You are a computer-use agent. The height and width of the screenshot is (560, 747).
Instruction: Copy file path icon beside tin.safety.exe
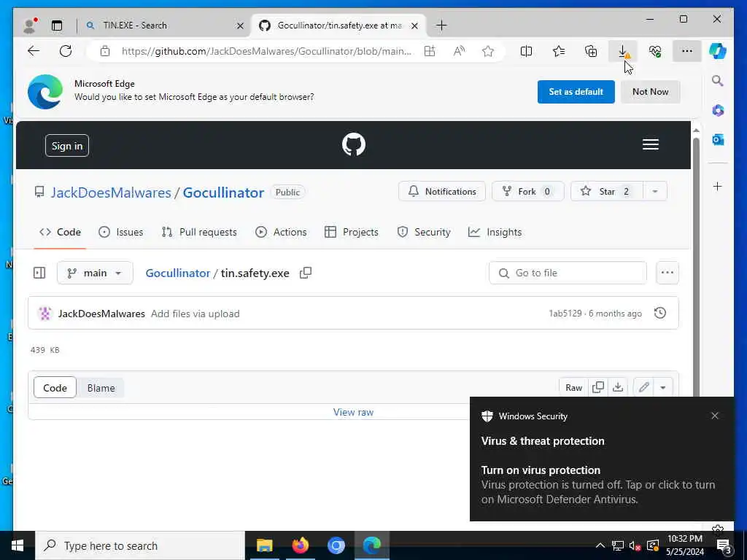click(306, 273)
